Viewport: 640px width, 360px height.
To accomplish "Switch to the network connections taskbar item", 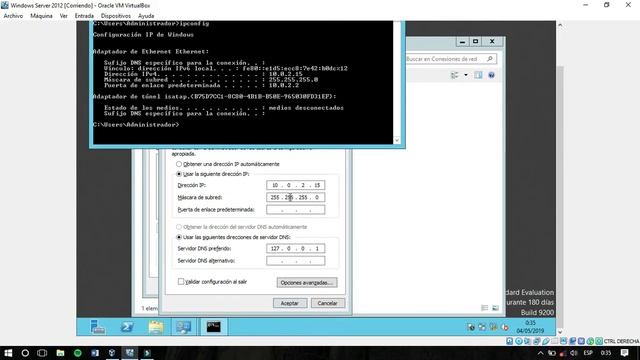I will coord(183,327).
